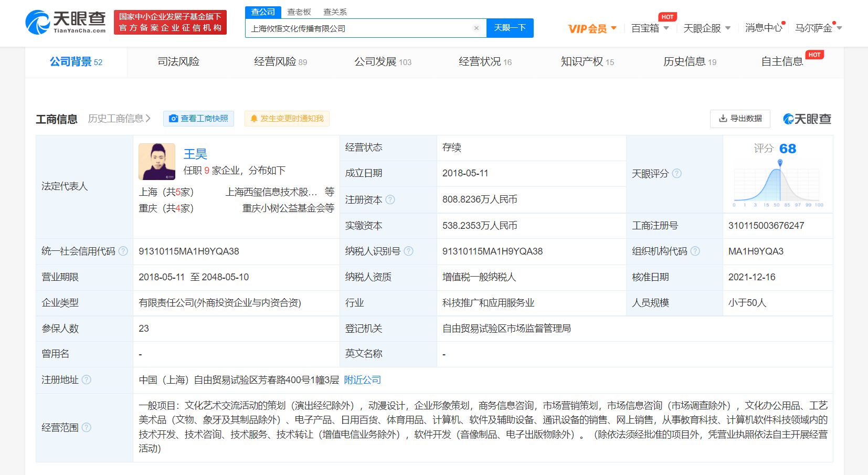The width and height of the screenshot is (868, 475).
Task: Open 上海西玺信息技术股 company link
Action: click(x=271, y=192)
